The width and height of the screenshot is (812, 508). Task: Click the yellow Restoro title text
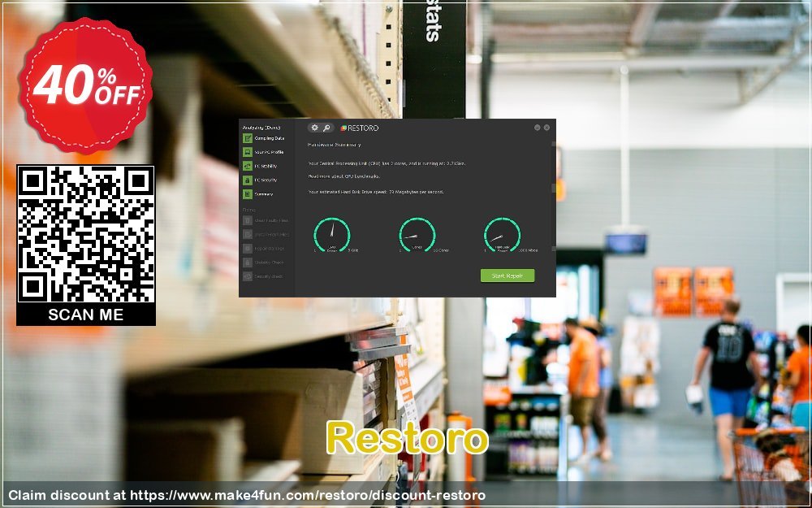pyautogui.click(x=408, y=439)
